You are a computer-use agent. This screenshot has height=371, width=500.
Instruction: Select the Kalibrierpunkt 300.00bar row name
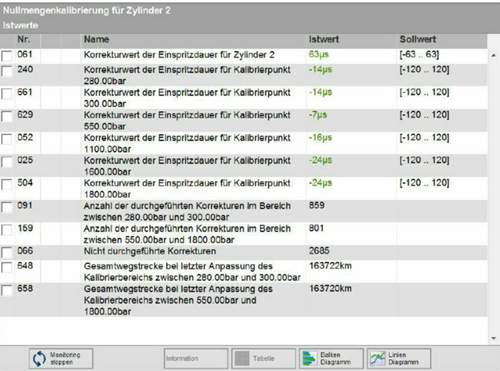[x=187, y=98]
